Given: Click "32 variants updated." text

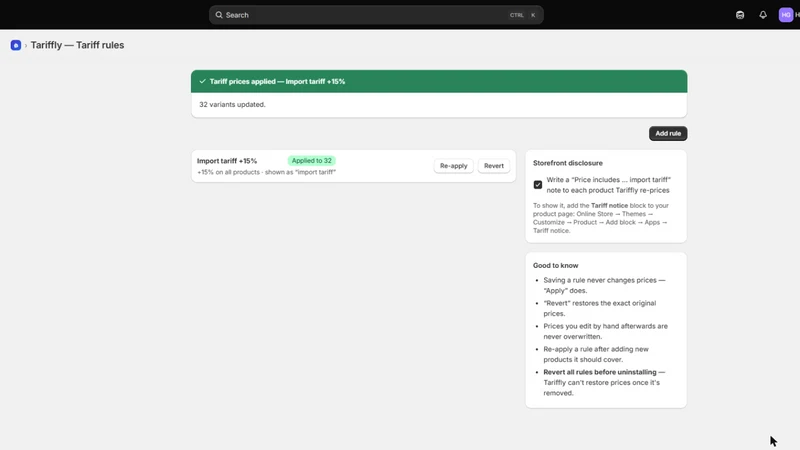Looking at the screenshot, I should (x=232, y=104).
